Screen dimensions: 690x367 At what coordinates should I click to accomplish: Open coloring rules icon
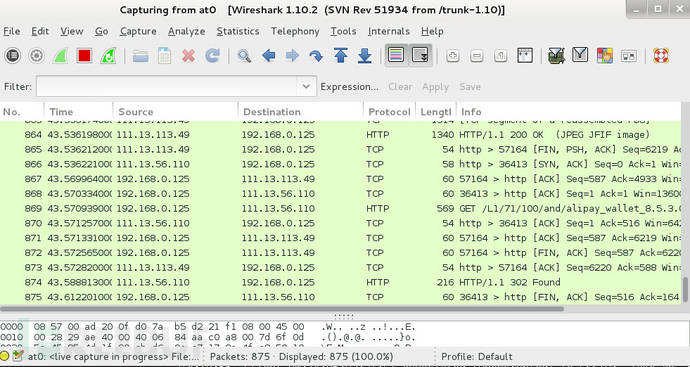[x=605, y=56]
